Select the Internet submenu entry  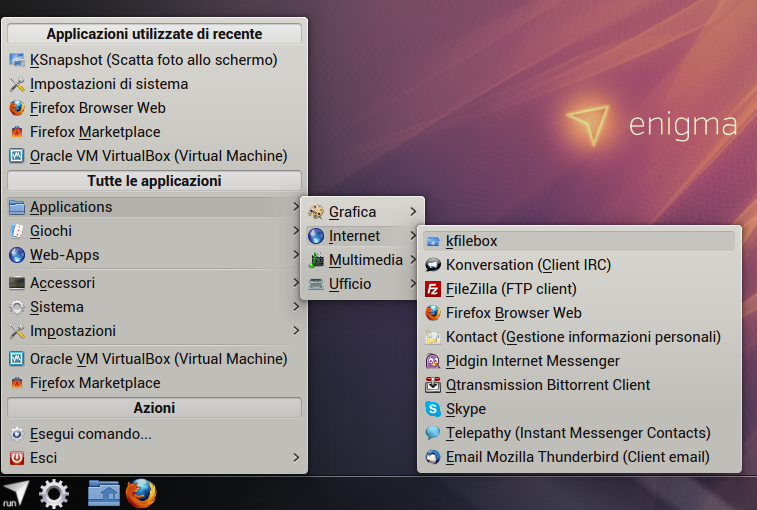click(x=362, y=236)
